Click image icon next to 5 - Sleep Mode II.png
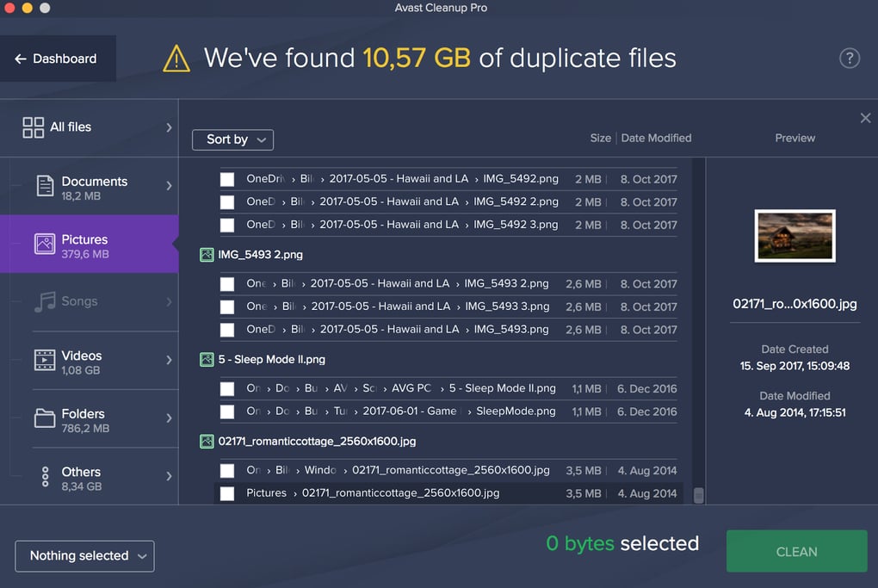 pos(207,360)
